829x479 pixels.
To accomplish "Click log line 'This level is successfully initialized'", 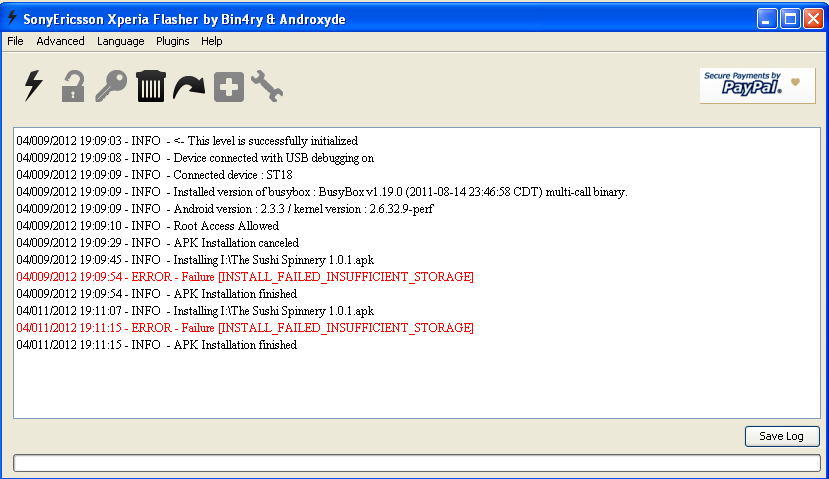I will (x=187, y=141).
